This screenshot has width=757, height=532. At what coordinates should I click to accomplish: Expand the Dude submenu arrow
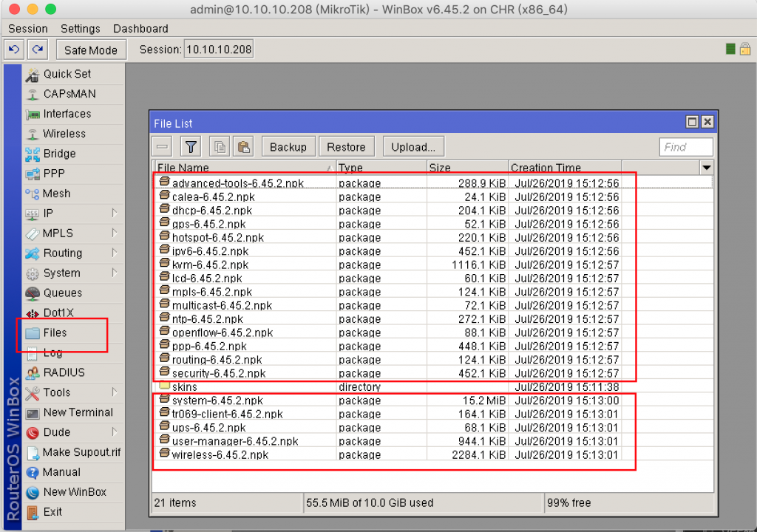[x=115, y=432]
